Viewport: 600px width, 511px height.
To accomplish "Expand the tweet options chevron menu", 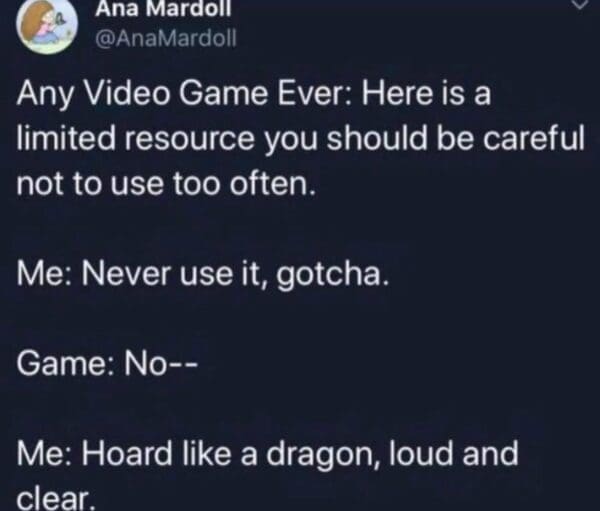I will (x=580, y=4).
